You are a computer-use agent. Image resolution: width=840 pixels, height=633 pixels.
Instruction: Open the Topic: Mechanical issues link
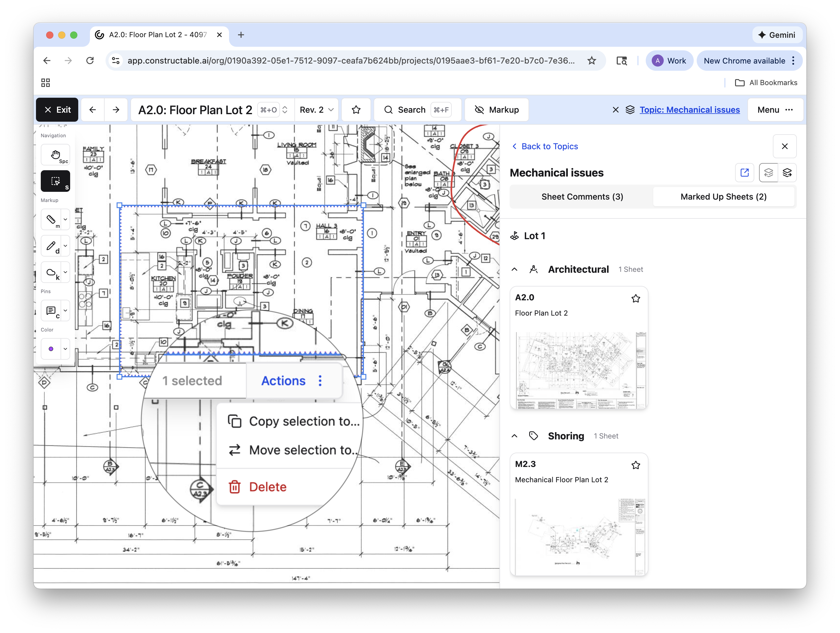tap(689, 110)
